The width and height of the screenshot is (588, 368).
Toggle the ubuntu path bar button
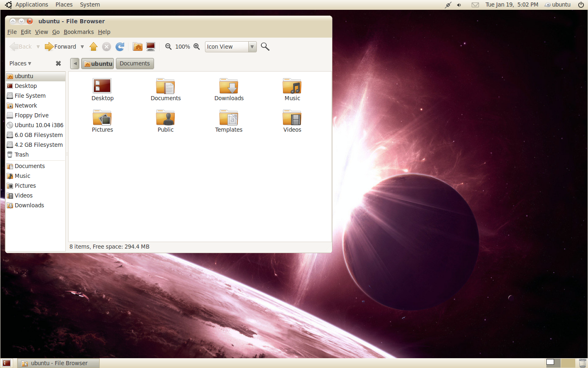coord(98,63)
